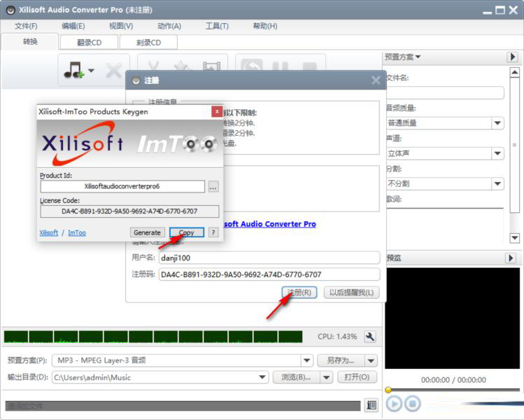Viewport: 524px width, 420px height.
Task: Click the preset panel scroll up arrow
Action: click(515, 72)
